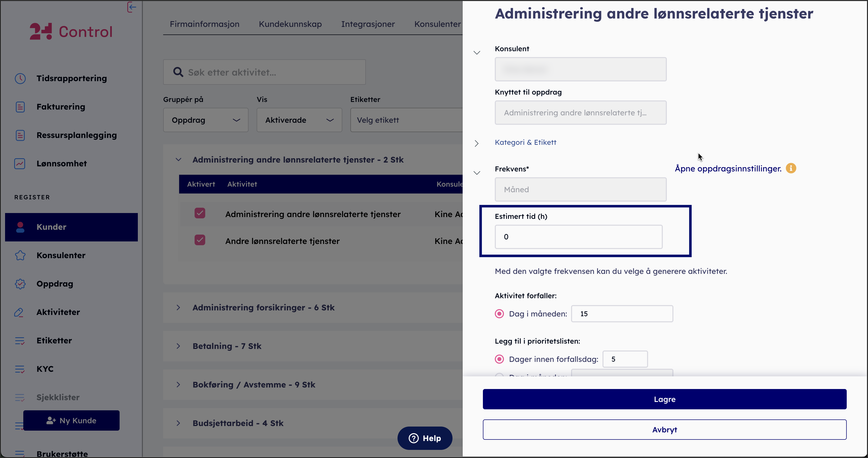
Task: Open the Gruppér på Oppdrag dropdown
Action: tap(205, 120)
